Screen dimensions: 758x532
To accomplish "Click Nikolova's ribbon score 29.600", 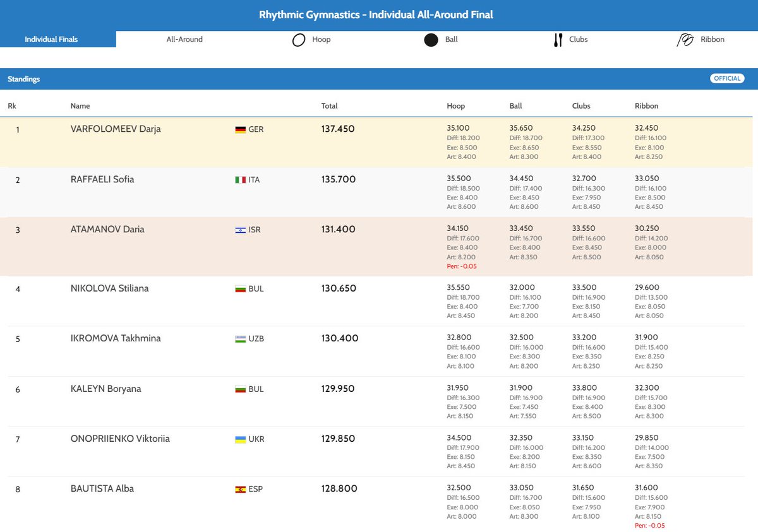I will pos(646,288).
